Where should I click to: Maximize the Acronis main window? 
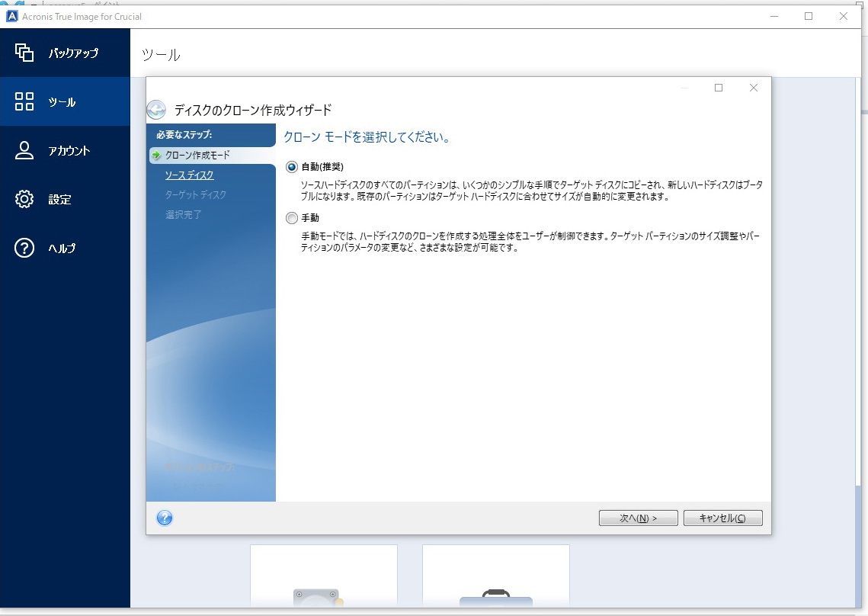809,16
